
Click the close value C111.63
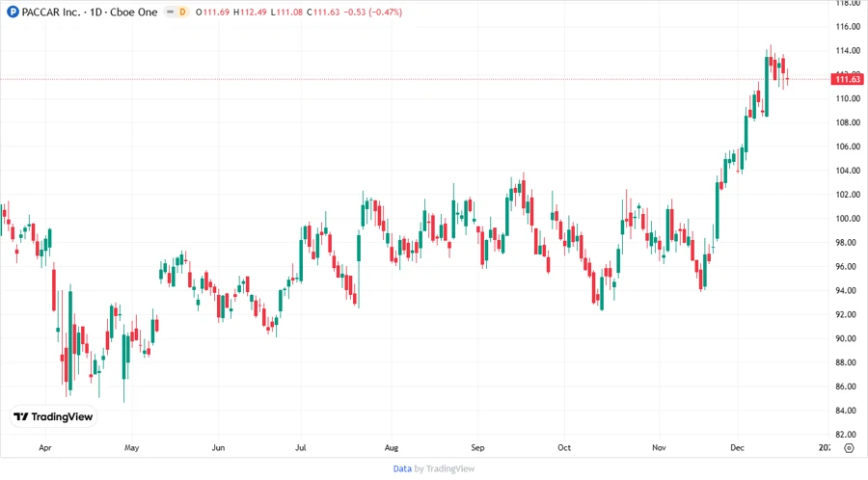(323, 12)
